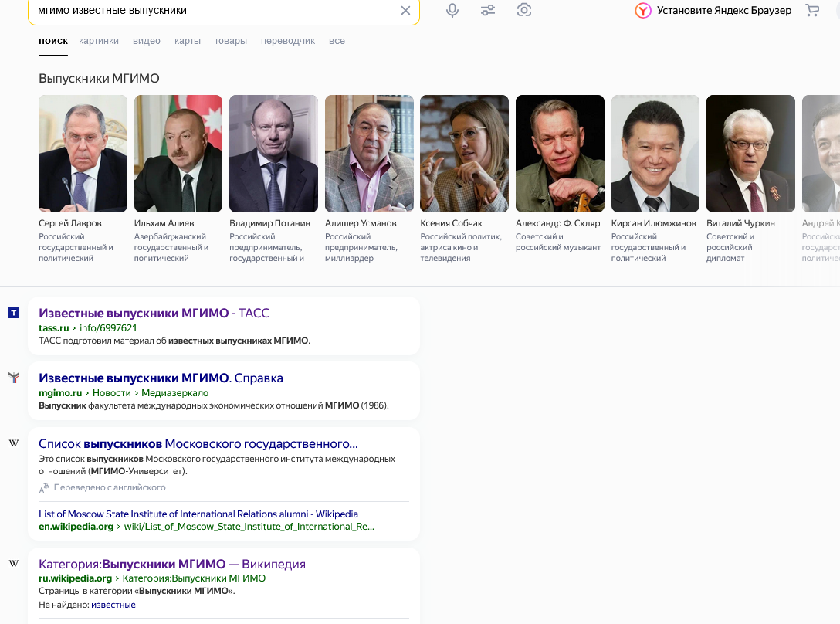Click the 'info/6997621' path link
Image resolution: width=840 pixels, height=624 pixels.
coord(108,328)
